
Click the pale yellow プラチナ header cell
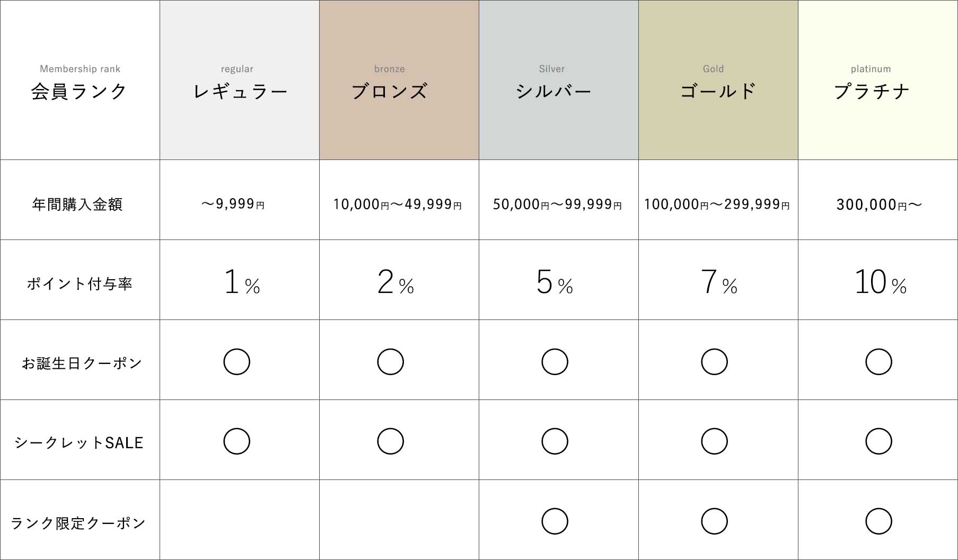pos(877,80)
